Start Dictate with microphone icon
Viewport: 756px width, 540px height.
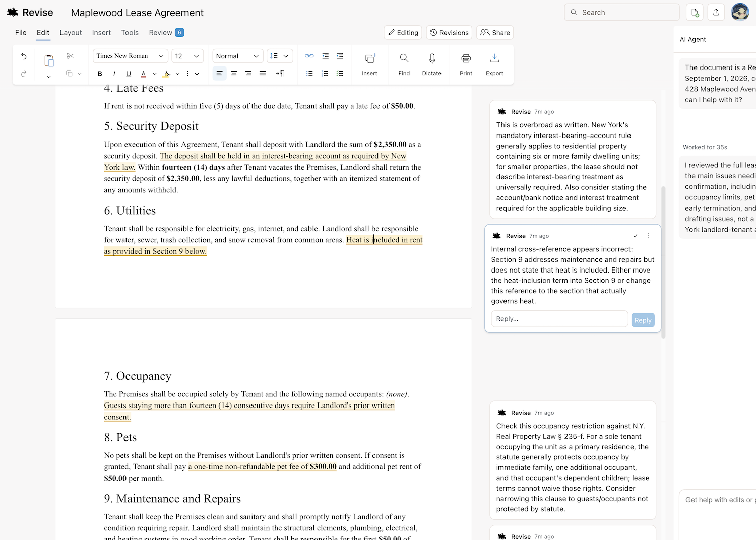click(x=432, y=64)
